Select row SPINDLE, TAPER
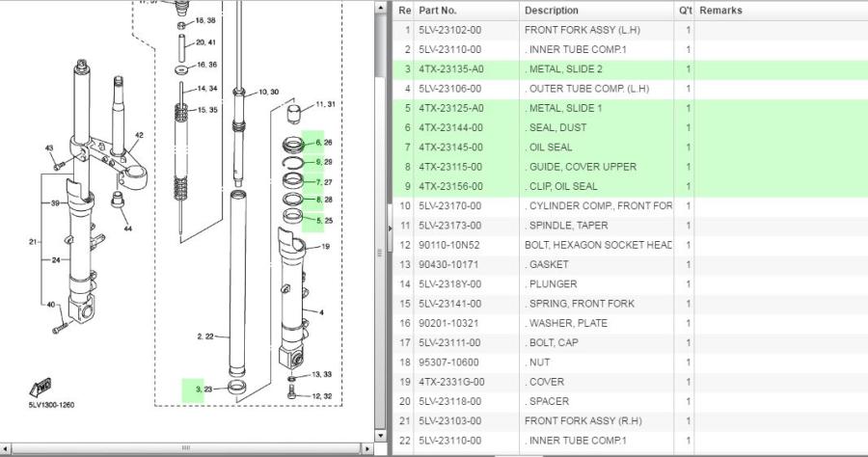 point(631,226)
